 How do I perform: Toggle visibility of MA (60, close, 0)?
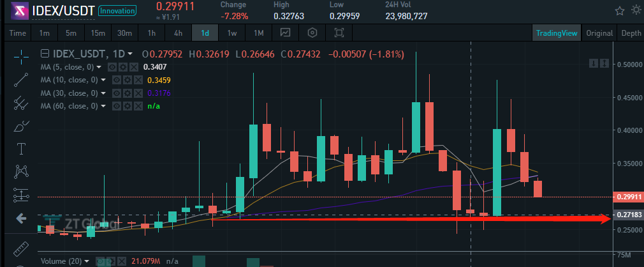(116, 106)
